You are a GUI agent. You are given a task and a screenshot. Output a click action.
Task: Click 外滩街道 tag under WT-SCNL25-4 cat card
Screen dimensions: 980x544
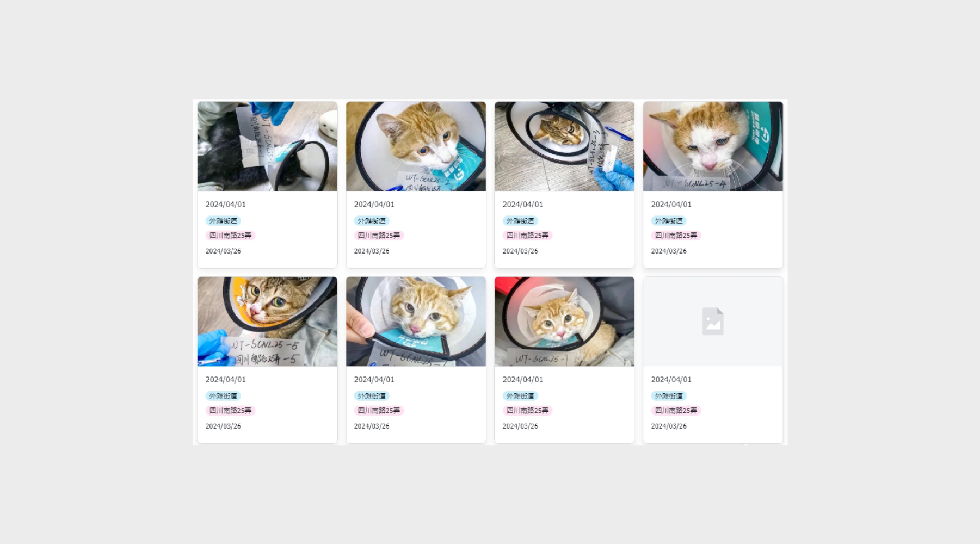[669, 221]
